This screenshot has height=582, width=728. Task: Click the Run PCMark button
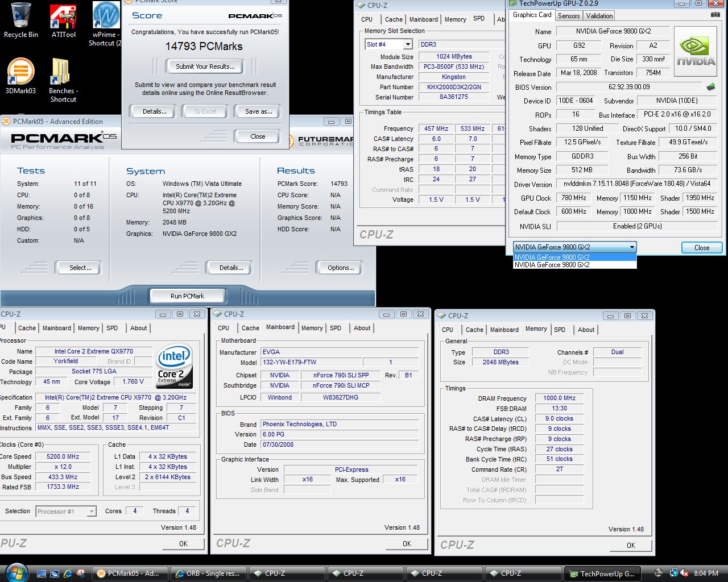click(x=187, y=296)
